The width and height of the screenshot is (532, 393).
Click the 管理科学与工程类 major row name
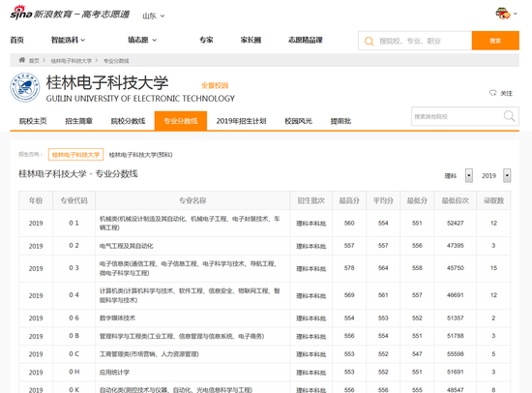pyautogui.click(x=182, y=336)
